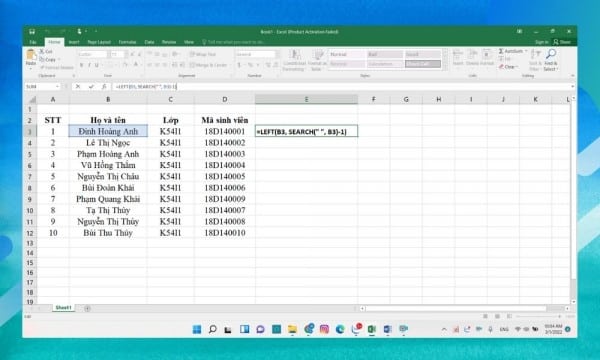The width and height of the screenshot is (600, 360).
Task: Switch to the Insert tab
Action: (74, 42)
